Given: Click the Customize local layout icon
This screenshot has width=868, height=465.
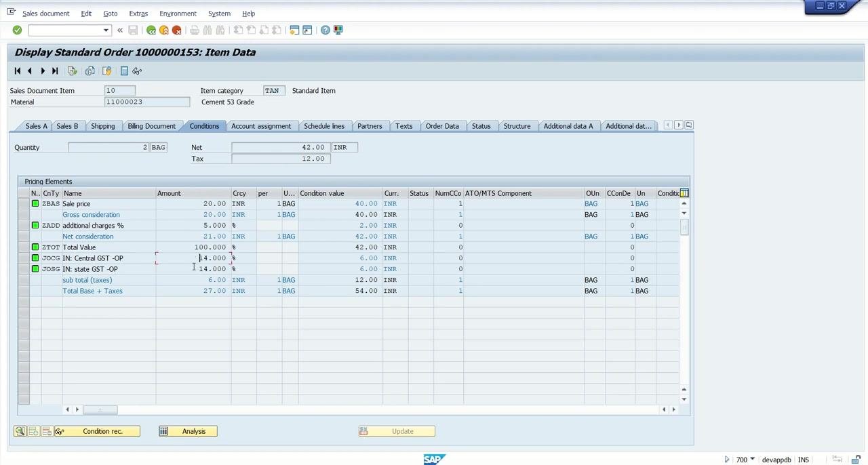Looking at the screenshot, I should pyautogui.click(x=338, y=30).
